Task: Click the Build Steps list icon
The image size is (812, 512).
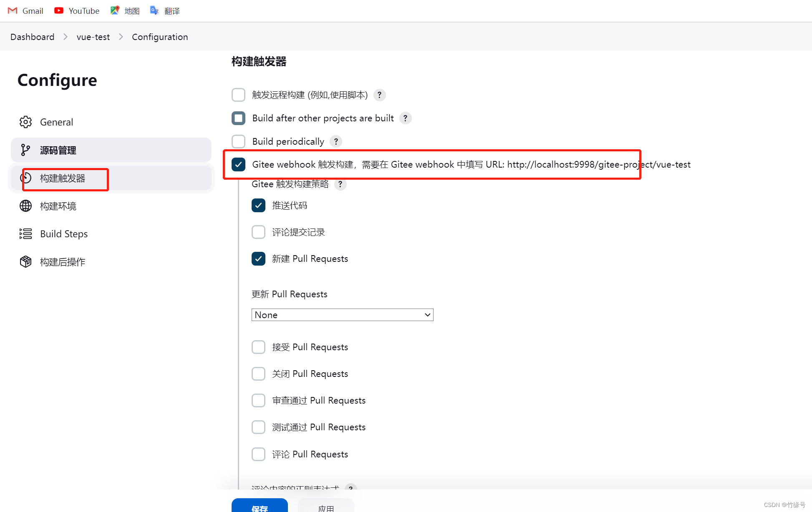Action: 25,234
